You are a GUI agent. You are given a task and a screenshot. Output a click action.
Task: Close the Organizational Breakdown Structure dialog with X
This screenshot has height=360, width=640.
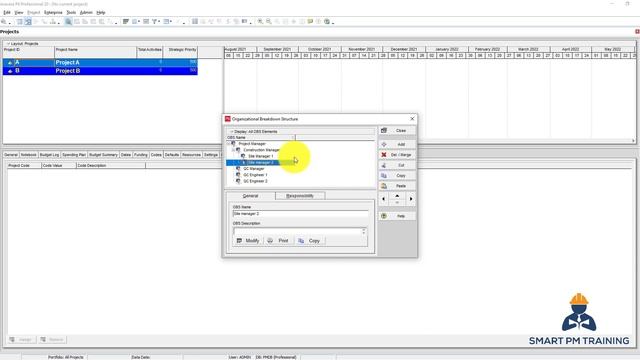[412, 119]
